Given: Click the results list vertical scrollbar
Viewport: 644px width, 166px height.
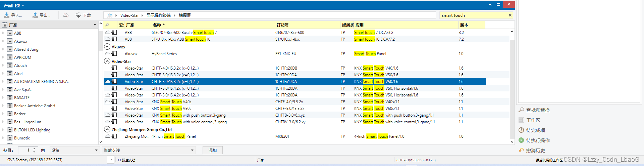Looking at the screenshot, I should point(512,87).
